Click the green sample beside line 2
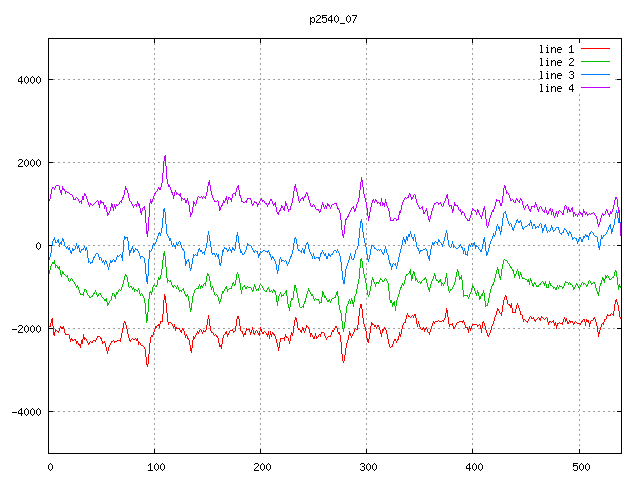Screen dimensions: 640x480 click(595, 62)
